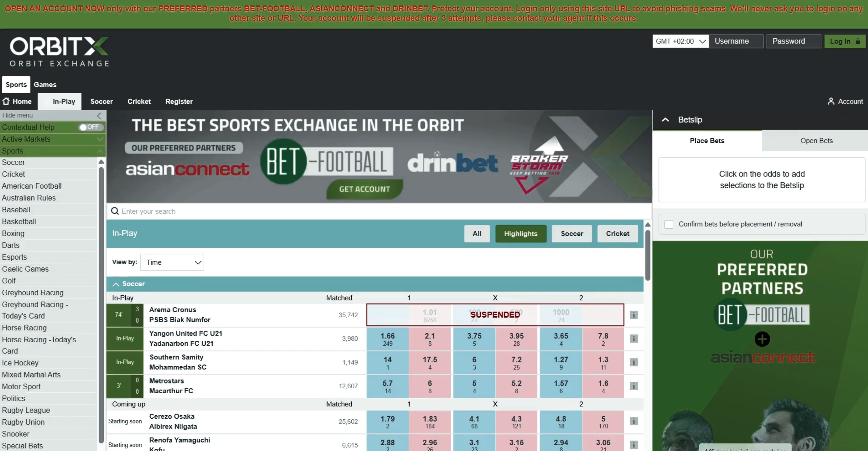Screen dimensions: 868x451
Task: Open the Games tab
Action: [x=45, y=85]
